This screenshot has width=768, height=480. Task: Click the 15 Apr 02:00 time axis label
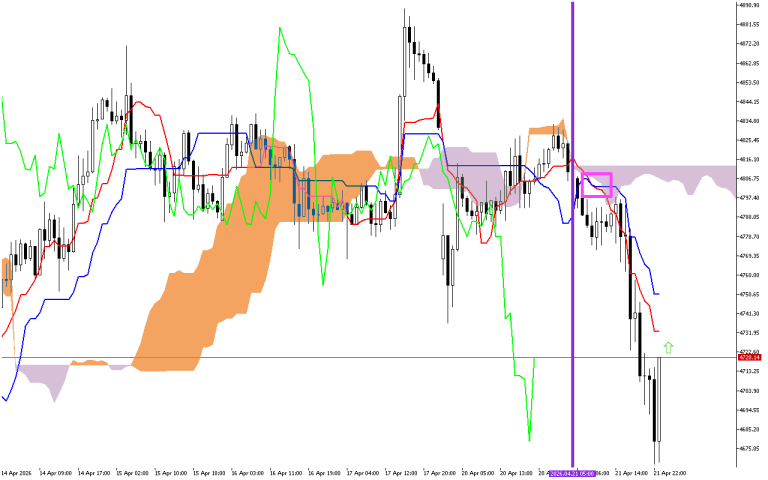[x=132, y=473]
